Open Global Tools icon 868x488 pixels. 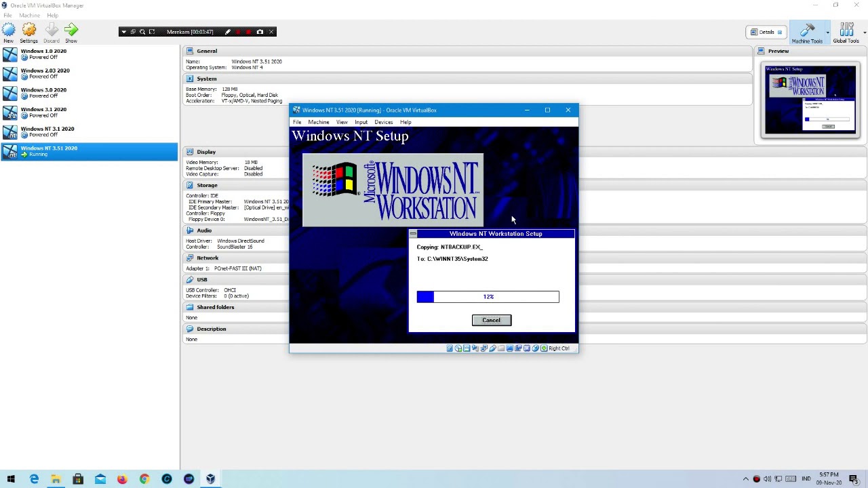[846, 30]
